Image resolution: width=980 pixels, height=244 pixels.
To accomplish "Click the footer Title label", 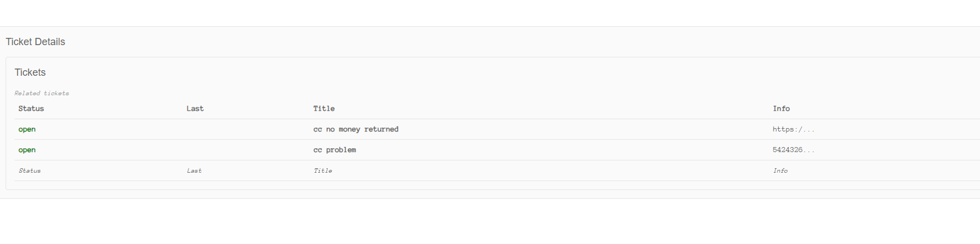I will point(323,170).
